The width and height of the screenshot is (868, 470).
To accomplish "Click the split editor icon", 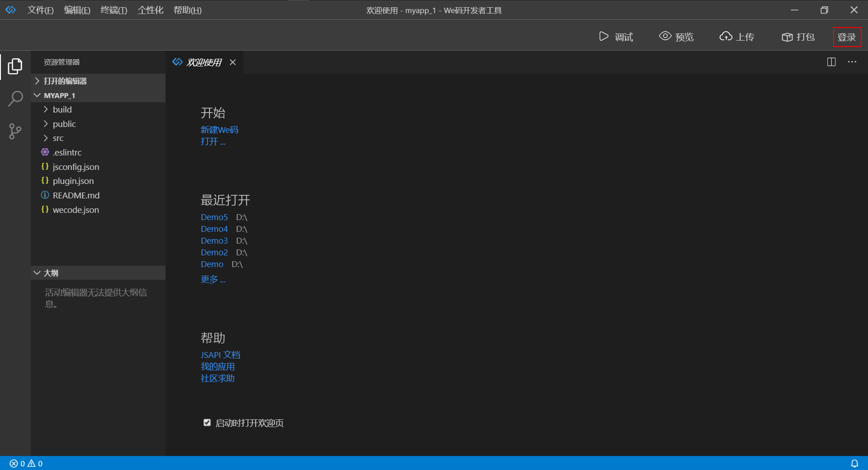I will (x=832, y=62).
